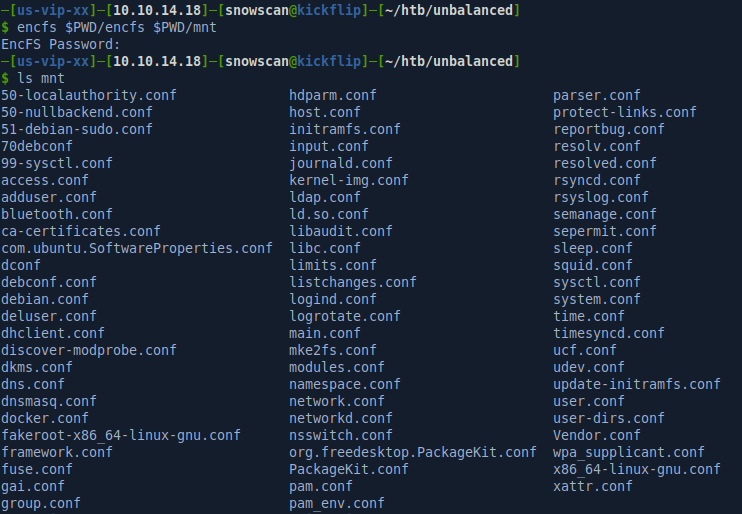This screenshot has height=514, width=742.
Task: Select the resolv.conf entry
Action: tap(597, 146)
